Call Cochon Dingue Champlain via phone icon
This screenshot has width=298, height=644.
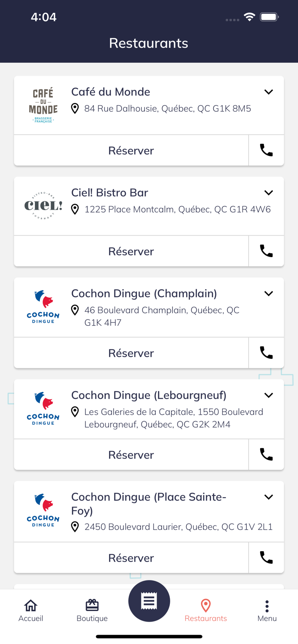pyautogui.click(x=266, y=352)
